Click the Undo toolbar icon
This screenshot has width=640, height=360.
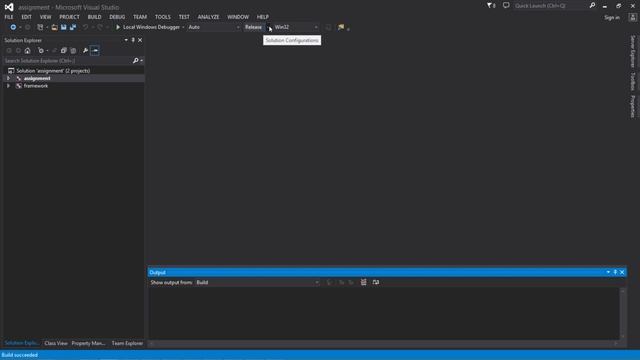click(x=85, y=27)
